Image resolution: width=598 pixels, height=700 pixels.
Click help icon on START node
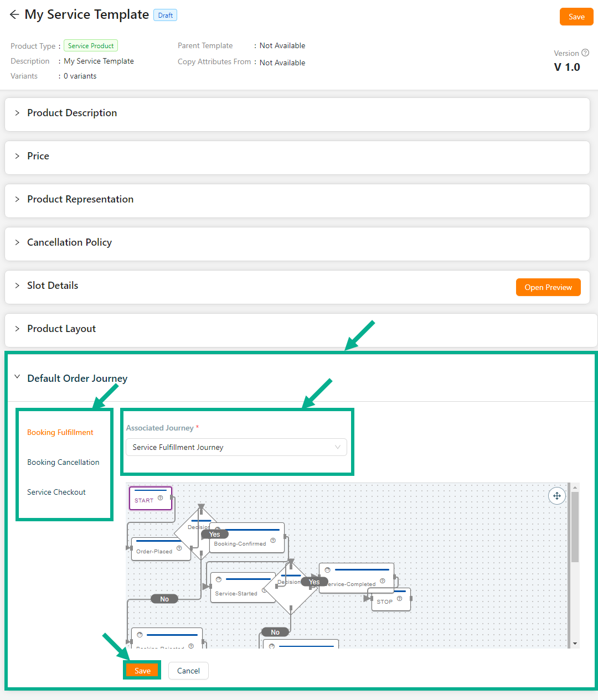[161, 498]
